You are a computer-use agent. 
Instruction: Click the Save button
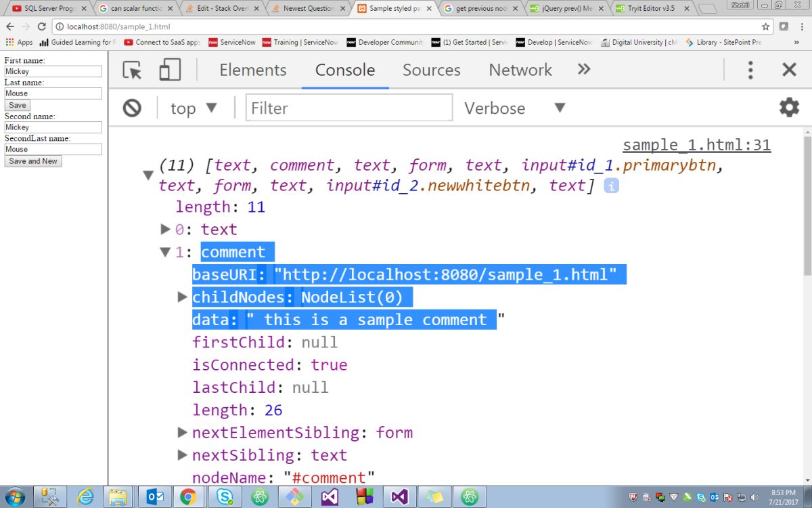click(x=18, y=105)
